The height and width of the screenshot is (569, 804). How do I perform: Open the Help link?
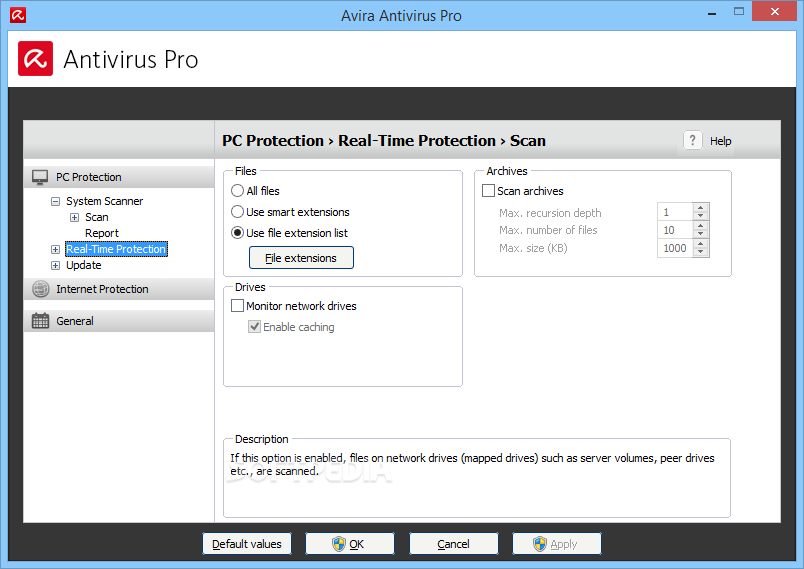click(x=720, y=141)
